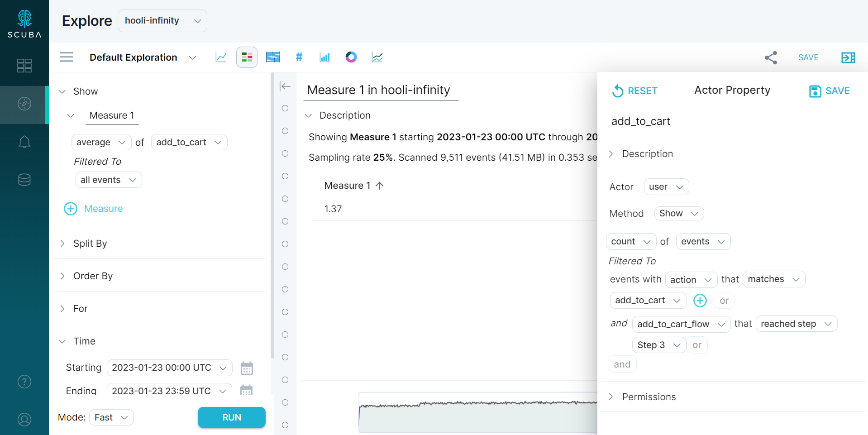Open the dashboards grid icon in sidebar
The height and width of the screenshot is (435, 868).
(24, 66)
